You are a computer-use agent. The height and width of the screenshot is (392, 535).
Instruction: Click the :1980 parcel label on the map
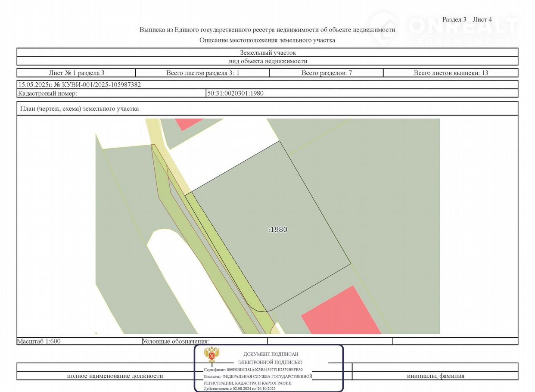coord(278,230)
